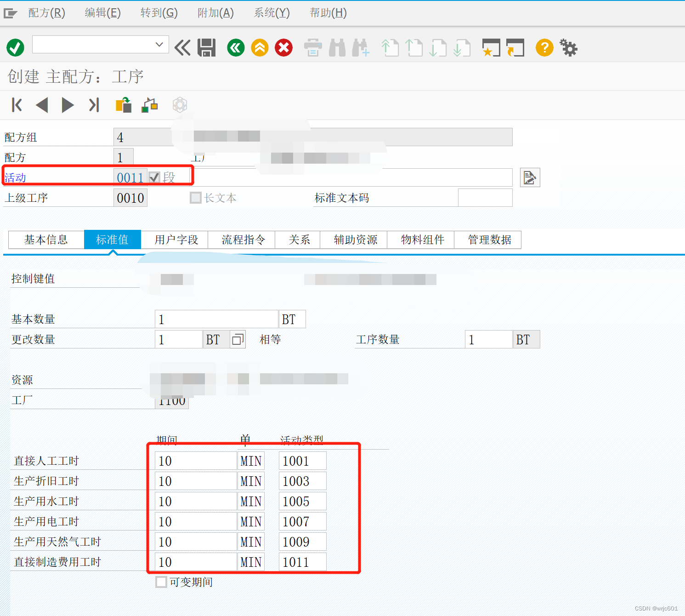Click the First Page icon
Image resolution: width=685 pixels, height=616 pixels.
click(390, 47)
